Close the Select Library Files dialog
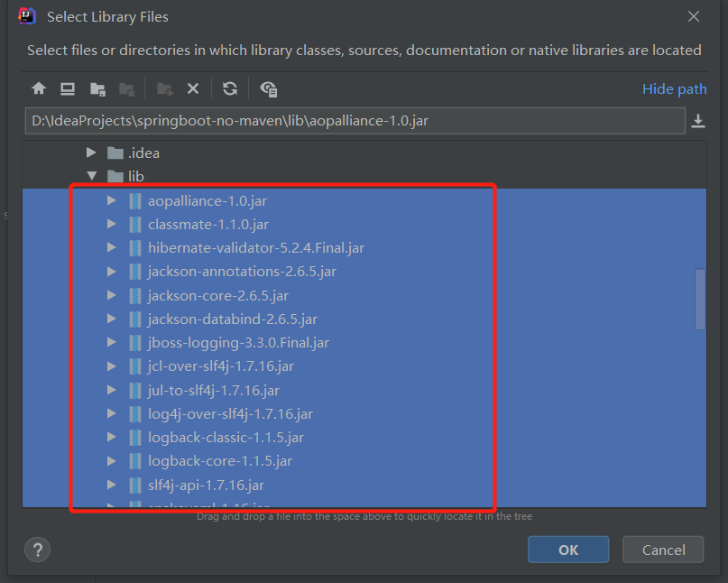The height and width of the screenshot is (583, 728). [x=694, y=17]
